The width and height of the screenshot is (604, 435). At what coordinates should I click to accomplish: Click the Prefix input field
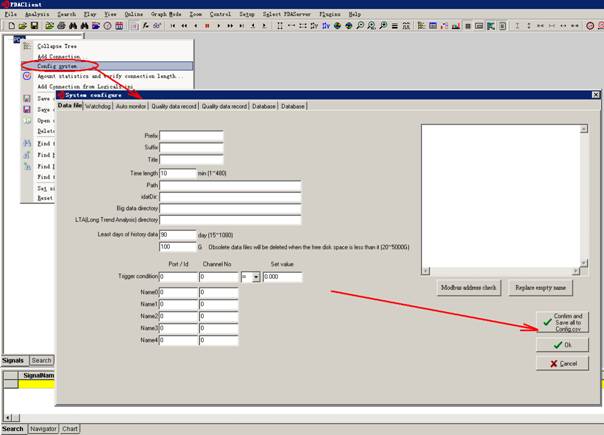click(191, 137)
